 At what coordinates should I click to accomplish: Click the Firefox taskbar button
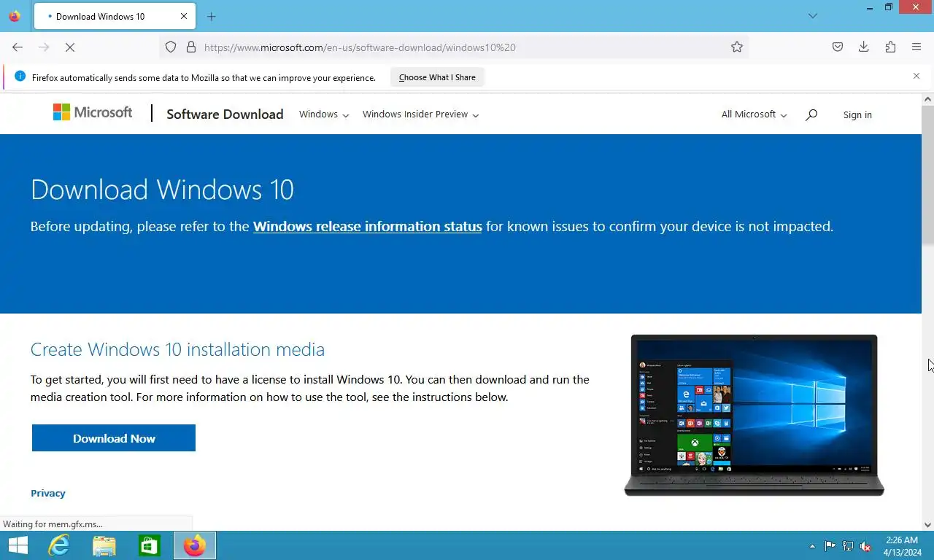tap(195, 545)
